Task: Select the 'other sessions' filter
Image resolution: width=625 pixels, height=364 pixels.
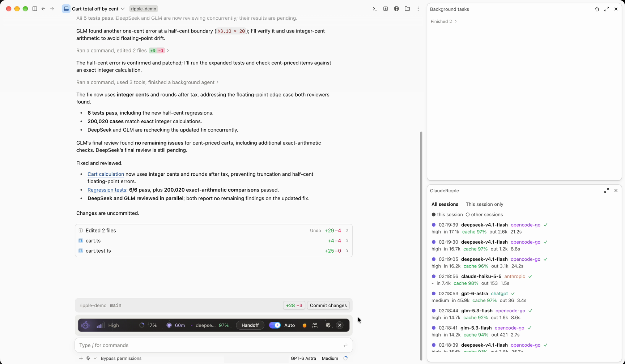Action: [484, 215]
